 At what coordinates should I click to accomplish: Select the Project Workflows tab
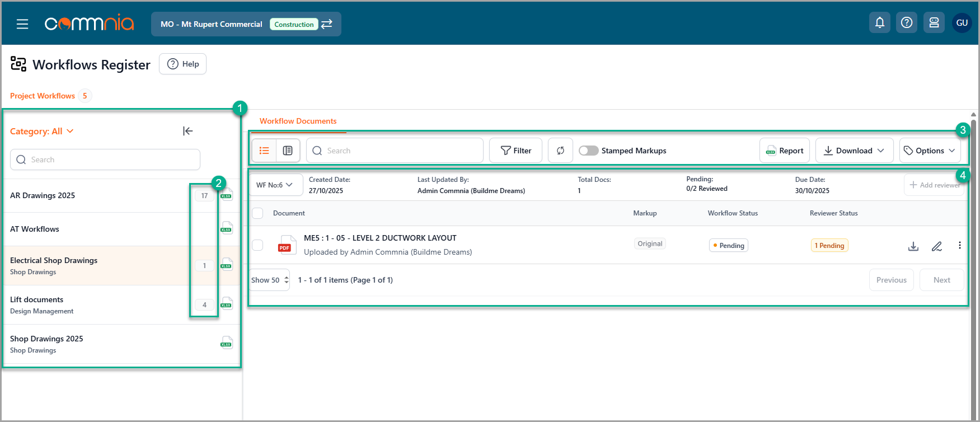tap(43, 96)
